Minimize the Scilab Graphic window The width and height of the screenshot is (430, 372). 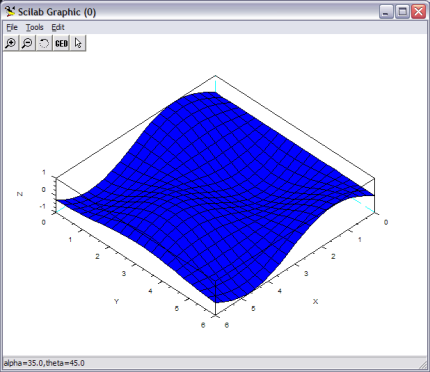pyautogui.click(x=386, y=12)
